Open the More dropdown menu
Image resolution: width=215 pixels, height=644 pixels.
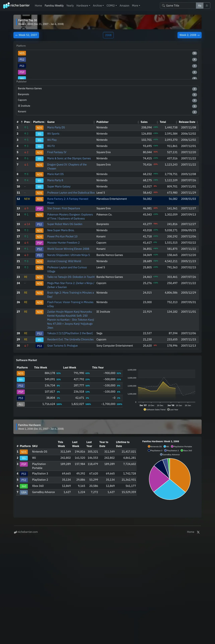(136, 6)
